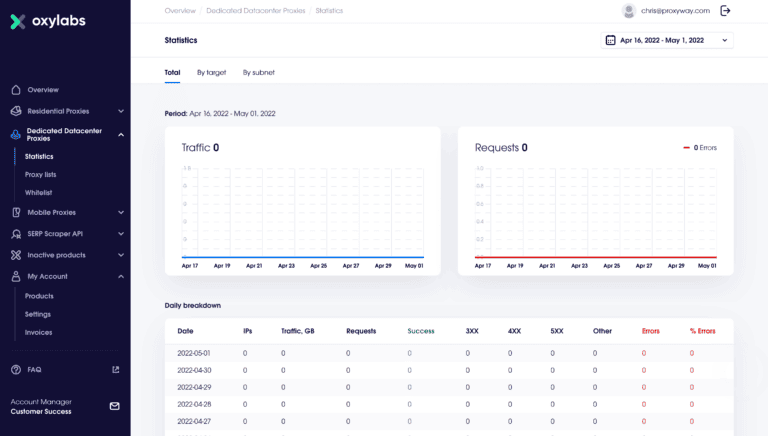Screen dimensions: 768x436
Task: Go to Invoices under My Account
Action: coord(38,332)
